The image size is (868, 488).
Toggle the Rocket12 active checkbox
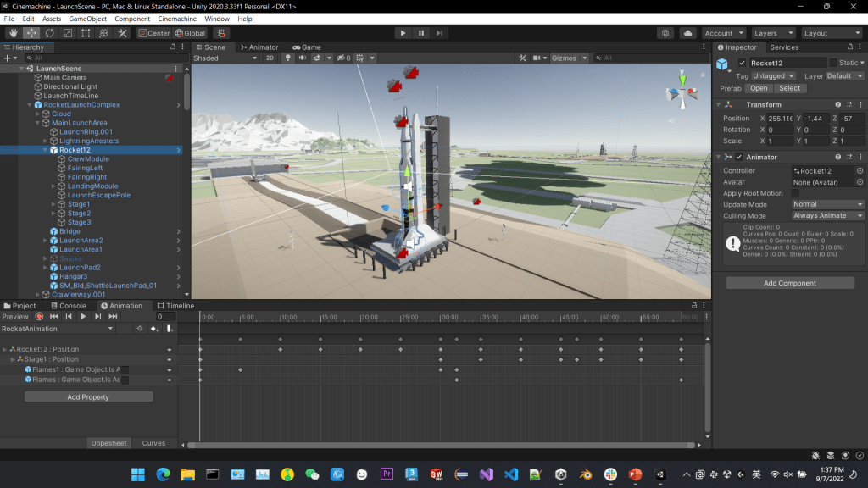tap(743, 64)
